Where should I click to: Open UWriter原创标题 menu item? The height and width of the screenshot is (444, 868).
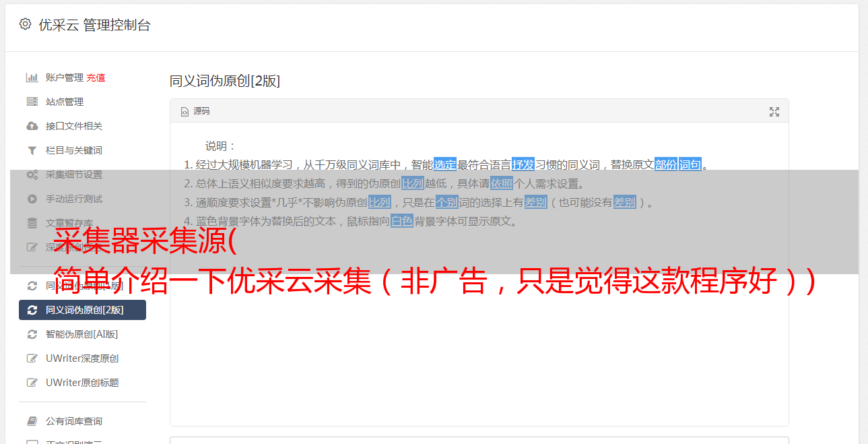tap(82, 383)
